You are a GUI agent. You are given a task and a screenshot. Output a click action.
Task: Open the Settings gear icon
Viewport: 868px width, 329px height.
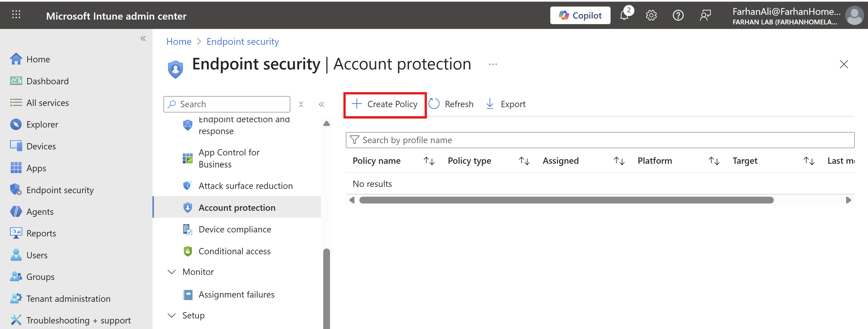[x=651, y=16]
